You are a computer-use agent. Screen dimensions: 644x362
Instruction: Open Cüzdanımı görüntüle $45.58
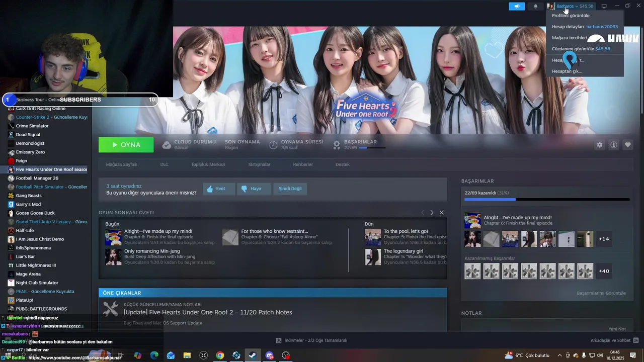(x=581, y=49)
